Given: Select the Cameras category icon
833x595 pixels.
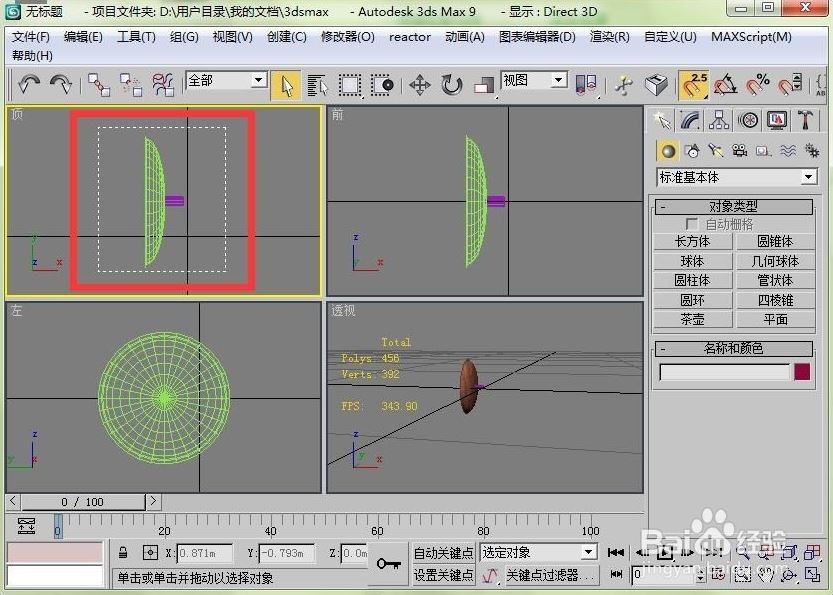Looking at the screenshot, I should point(740,151).
